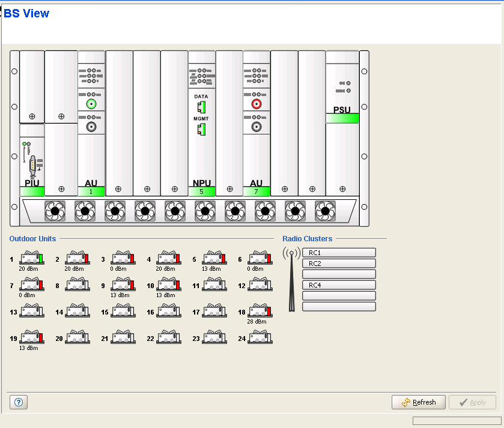
Task: Click the Refresh button
Action: coord(419,402)
